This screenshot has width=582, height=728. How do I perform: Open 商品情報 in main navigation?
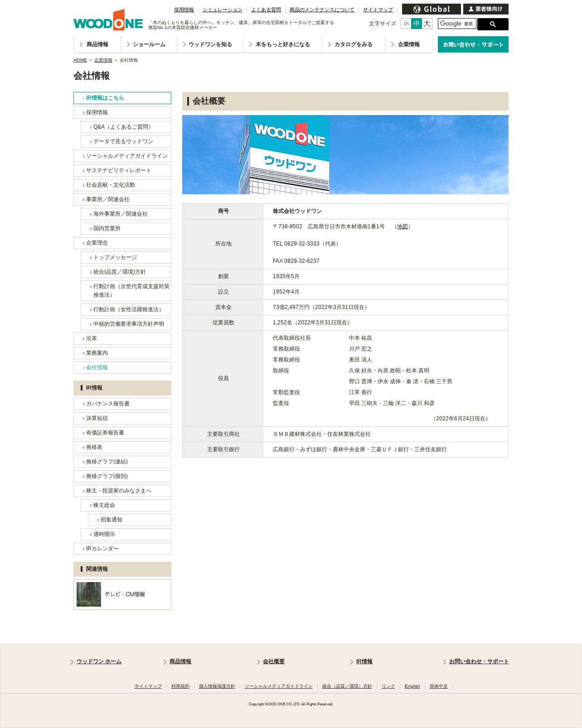[x=97, y=44]
